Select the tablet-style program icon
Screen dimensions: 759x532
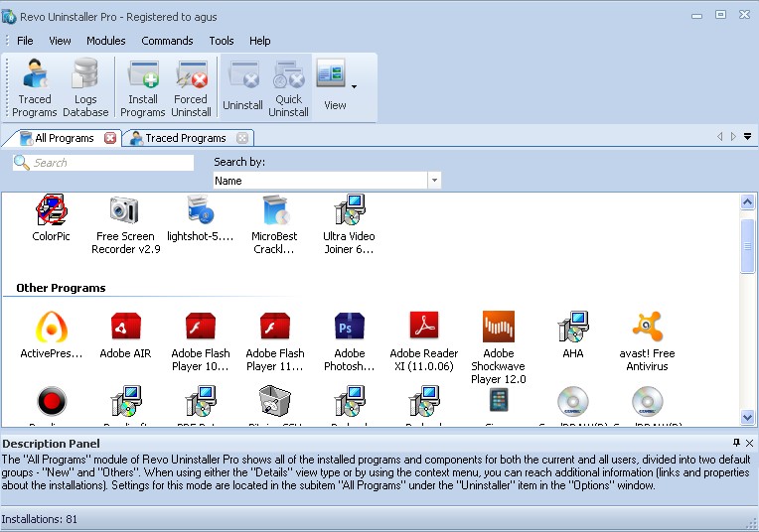pyautogui.click(x=499, y=400)
